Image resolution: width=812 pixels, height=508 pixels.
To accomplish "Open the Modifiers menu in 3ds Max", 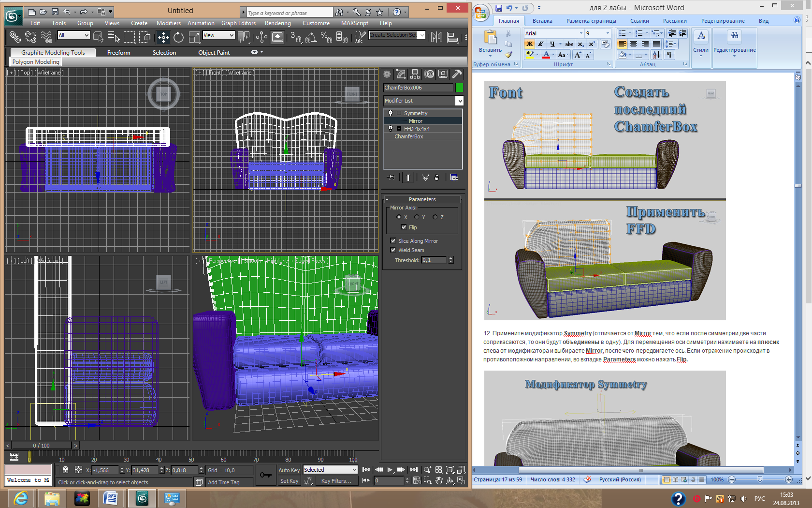I will point(168,23).
